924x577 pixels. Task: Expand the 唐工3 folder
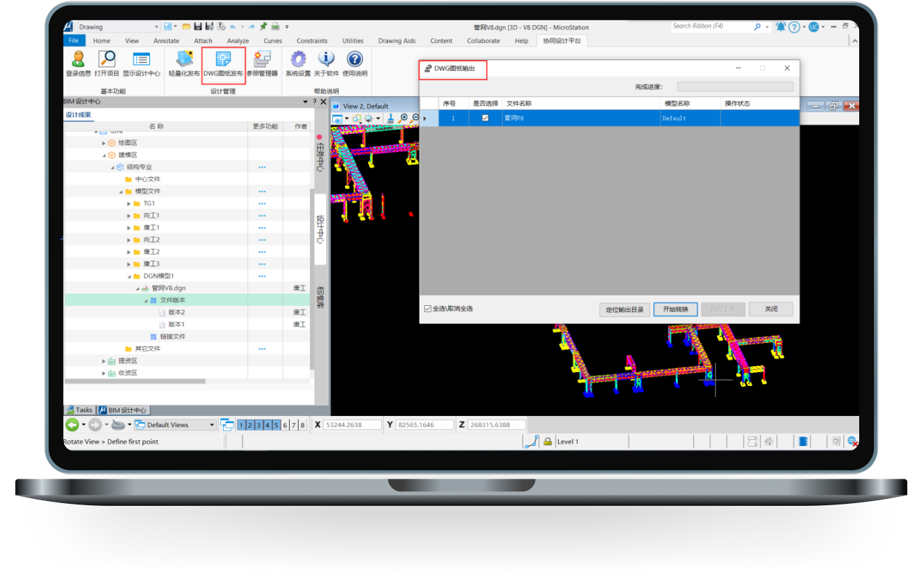129,264
